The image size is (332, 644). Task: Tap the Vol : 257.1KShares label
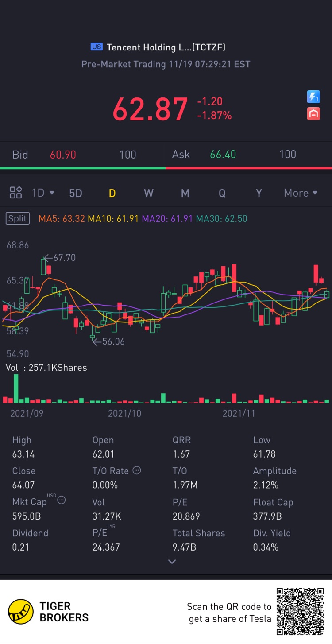pos(46,367)
